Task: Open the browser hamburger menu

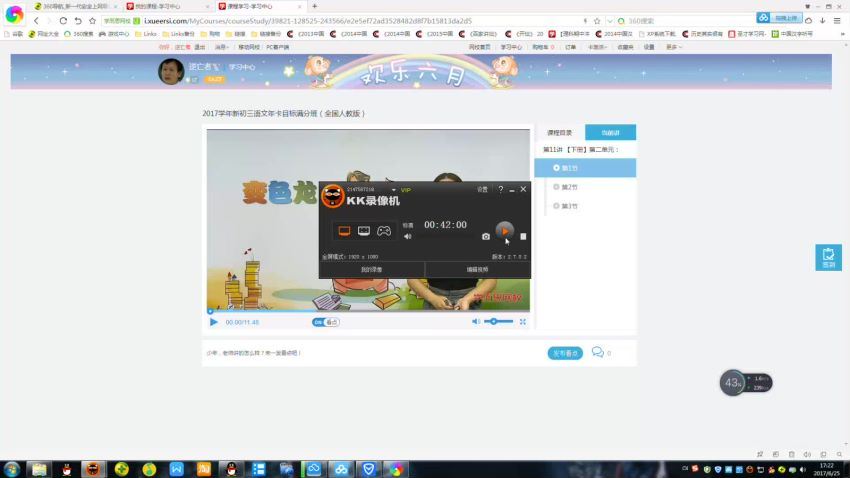Action: 837,21
